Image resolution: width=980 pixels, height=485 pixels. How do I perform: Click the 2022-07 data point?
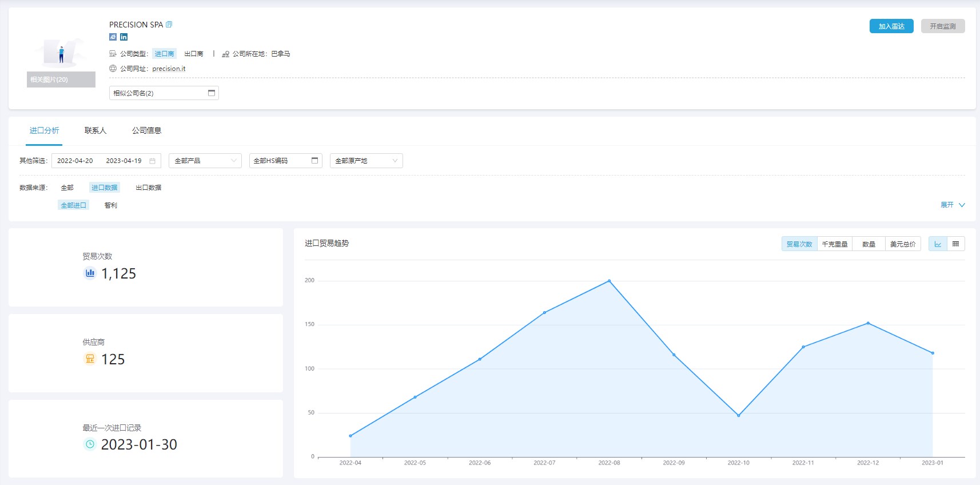[x=544, y=312]
